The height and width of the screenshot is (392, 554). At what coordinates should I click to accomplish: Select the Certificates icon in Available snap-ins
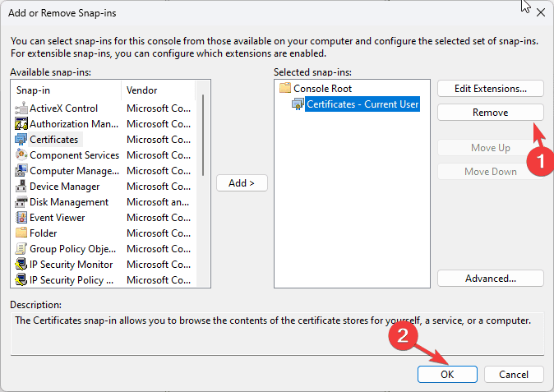(x=21, y=140)
